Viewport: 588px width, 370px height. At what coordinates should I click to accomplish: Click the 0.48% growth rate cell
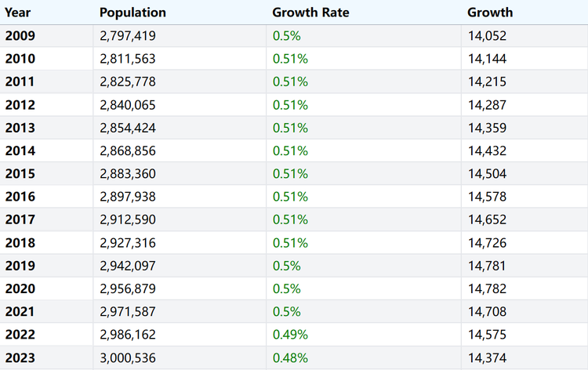[x=290, y=357]
